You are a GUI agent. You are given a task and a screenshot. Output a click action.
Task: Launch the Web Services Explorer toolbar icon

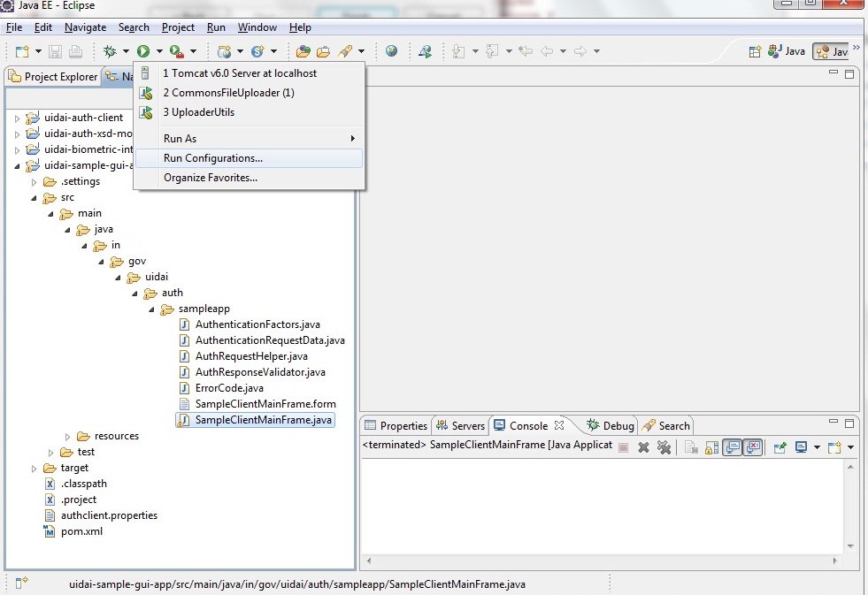(x=425, y=51)
